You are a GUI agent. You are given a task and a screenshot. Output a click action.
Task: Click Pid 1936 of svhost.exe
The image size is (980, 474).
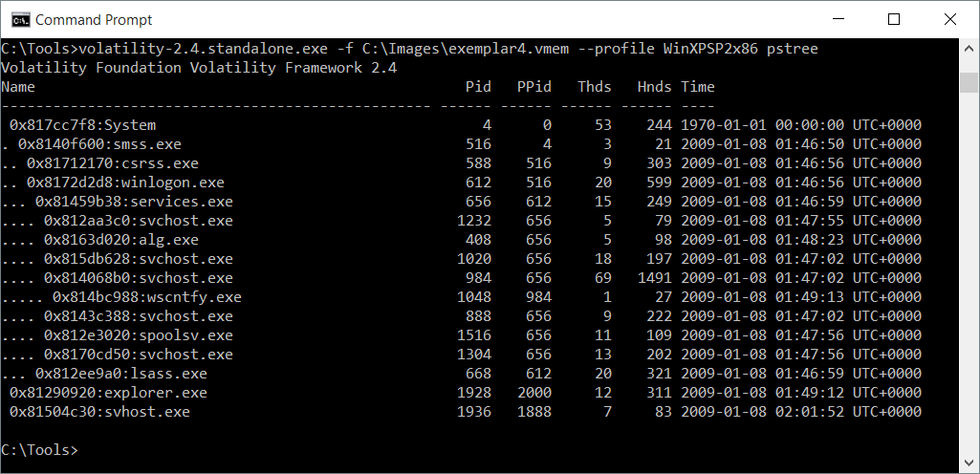click(x=474, y=412)
